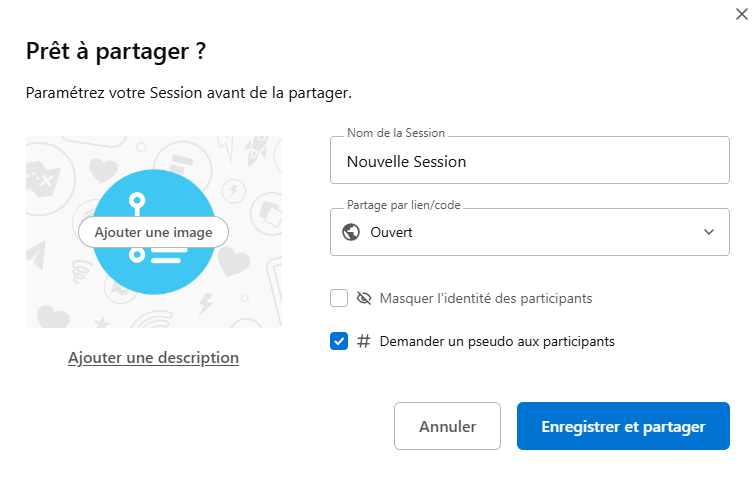Click the blue circle session illustration
Screen dimensions: 754x477
(x=153, y=270)
